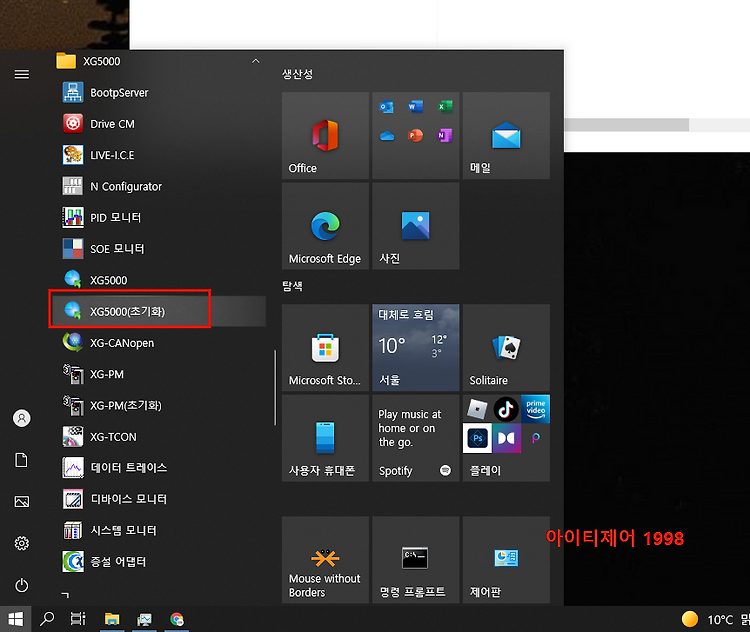
Task: Open the 메일 tile
Action: [506, 136]
